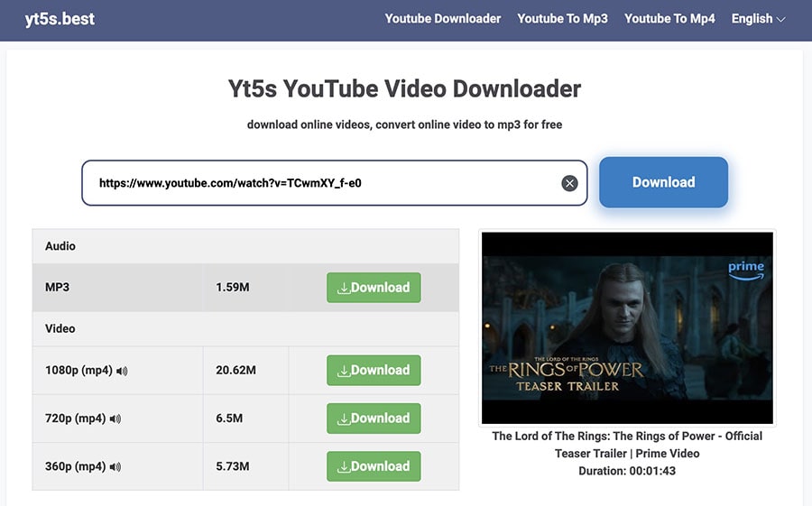This screenshot has height=506, width=812.
Task: Click the 720p (mp4) label
Action: click(76, 419)
